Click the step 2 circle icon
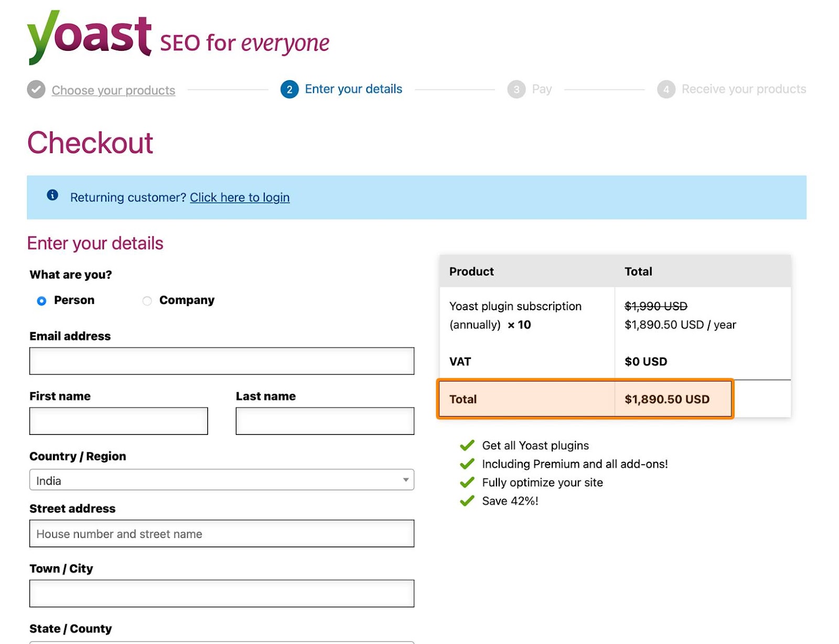Screen dimensions: 839x644 pos(289,90)
